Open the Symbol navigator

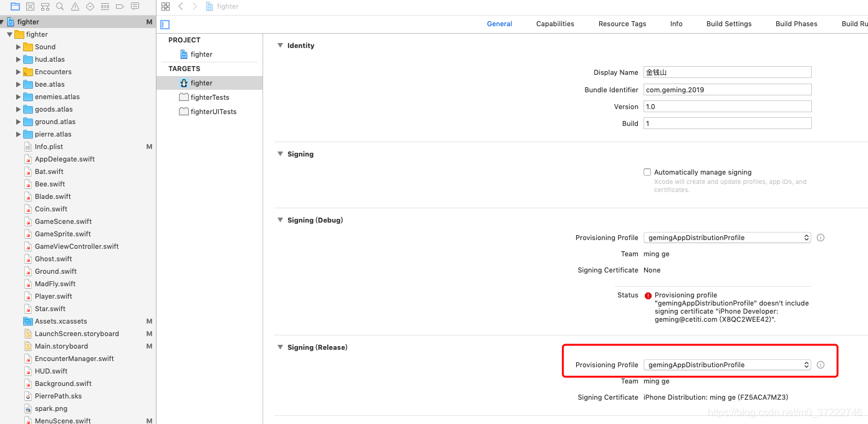click(x=45, y=6)
